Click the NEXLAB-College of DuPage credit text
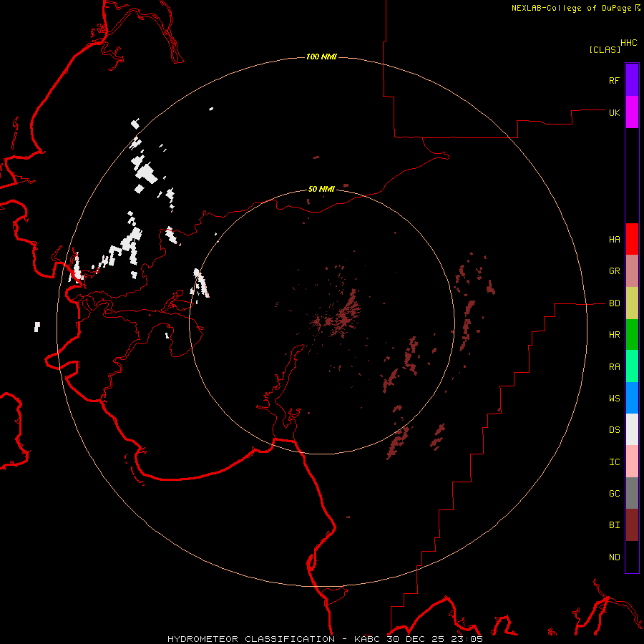Screen dimensions: 644x644 [x=571, y=8]
